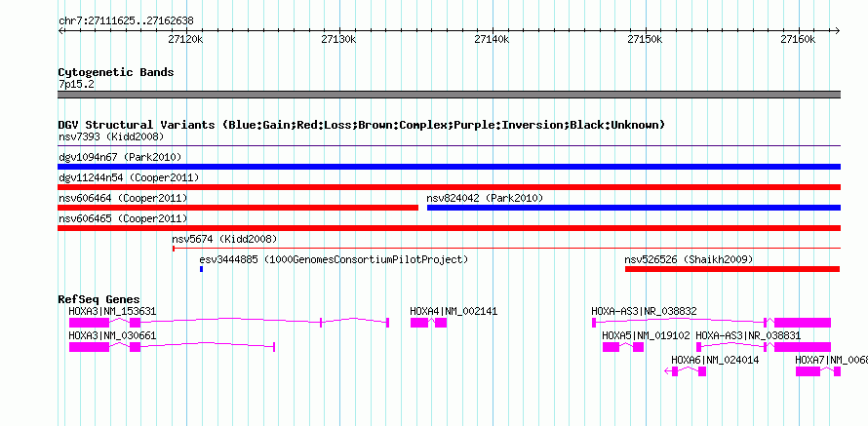Click the esv3444885 1000GenomesConsortiumPilotProject label

click(334, 259)
